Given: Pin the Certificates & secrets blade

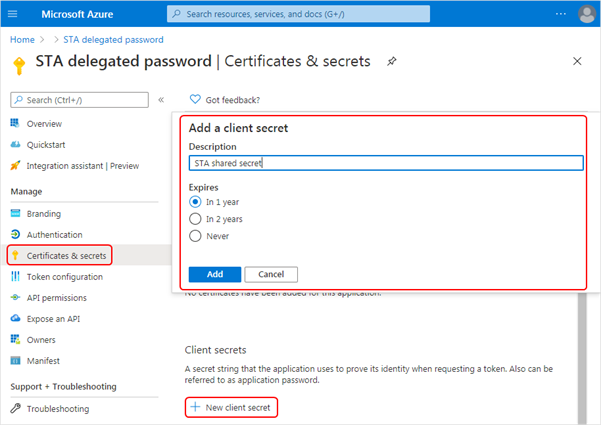Looking at the screenshot, I should tap(391, 61).
